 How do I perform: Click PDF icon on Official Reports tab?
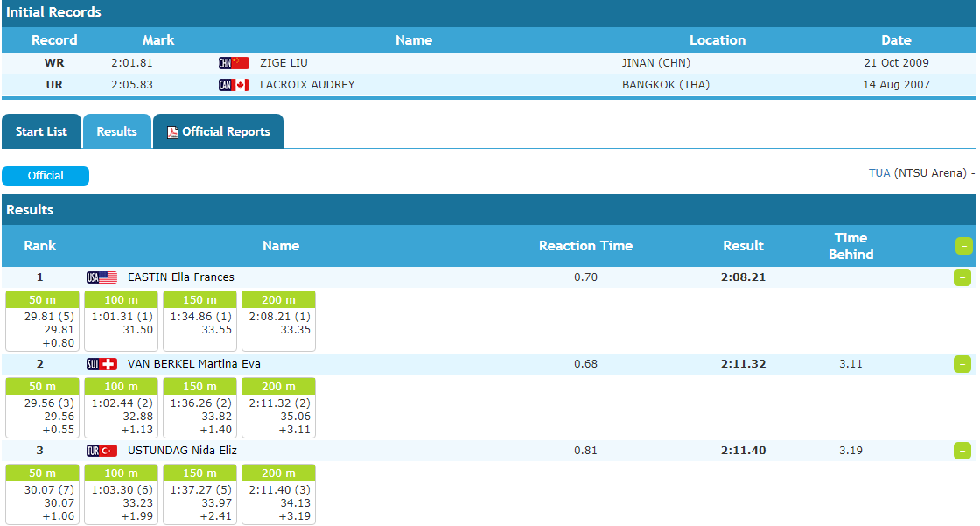pos(172,132)
